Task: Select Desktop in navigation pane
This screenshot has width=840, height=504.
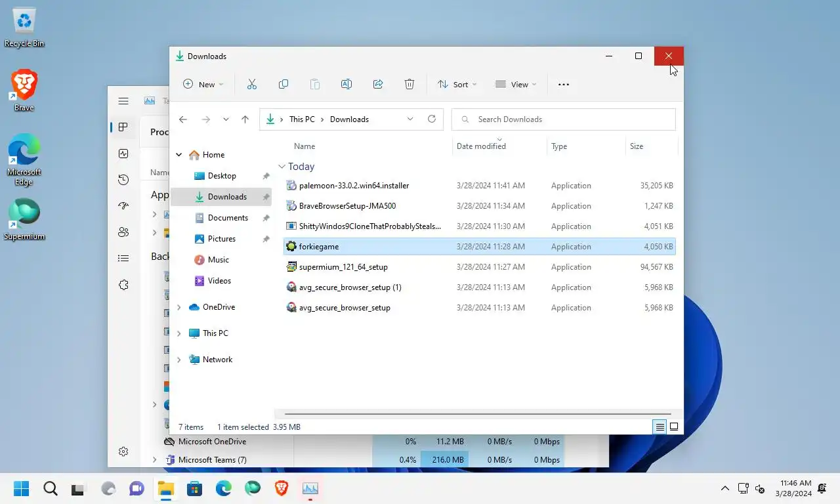Action: pyautogui.click(x=221, y=176)
